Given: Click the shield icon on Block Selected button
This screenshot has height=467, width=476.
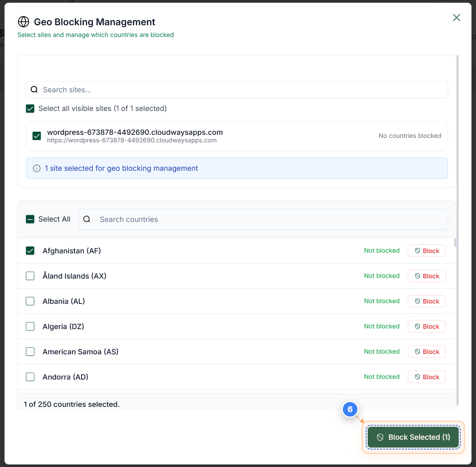Looking at the screenshot, I should point(381,437).
